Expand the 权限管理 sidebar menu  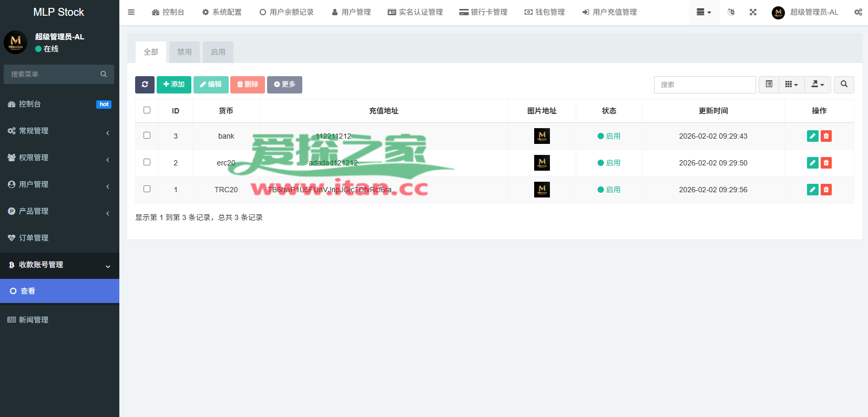point(59,158)
